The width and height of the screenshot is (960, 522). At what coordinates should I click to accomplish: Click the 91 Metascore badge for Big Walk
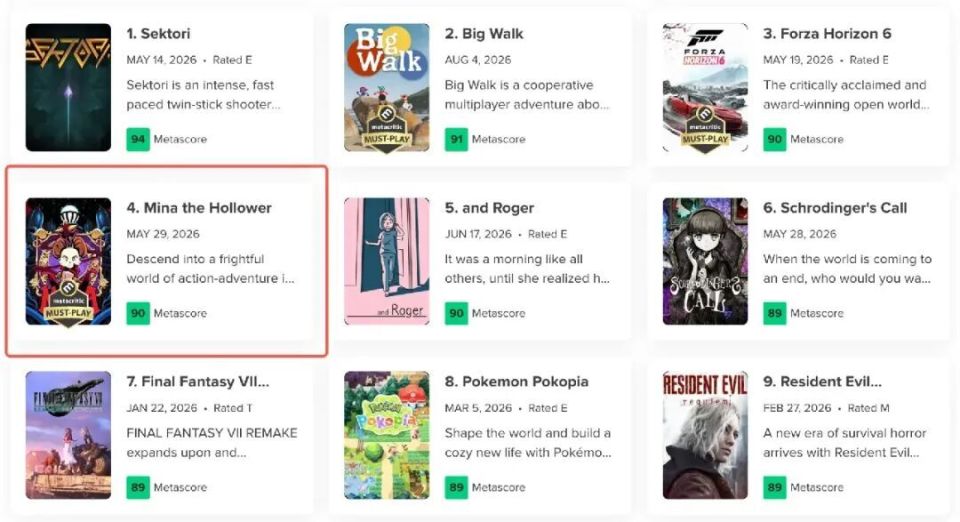[456, 140]
